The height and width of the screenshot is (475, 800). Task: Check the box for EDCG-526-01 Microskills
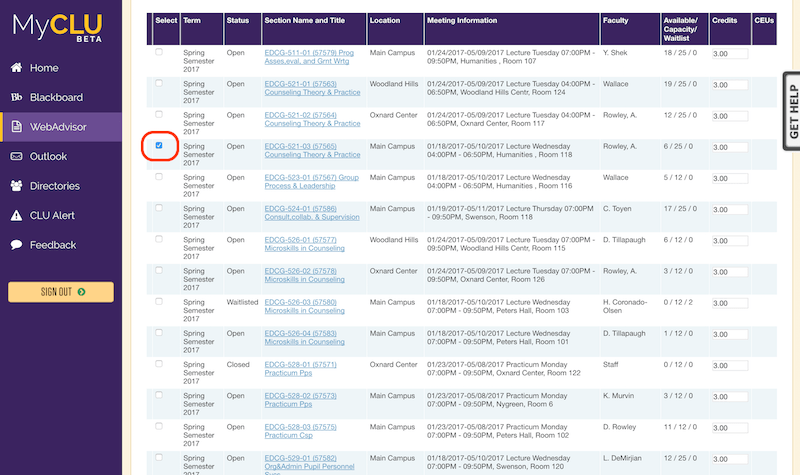159,239
